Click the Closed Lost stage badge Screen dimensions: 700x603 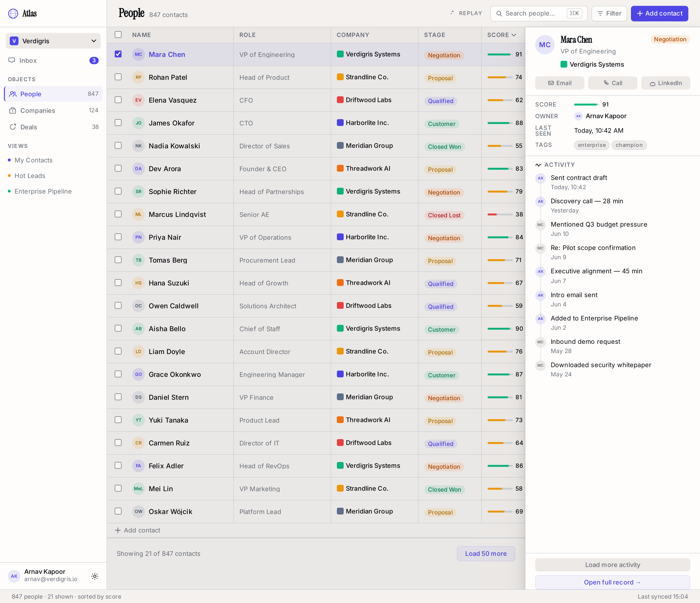pyautogui.click(x=444, y=215)
